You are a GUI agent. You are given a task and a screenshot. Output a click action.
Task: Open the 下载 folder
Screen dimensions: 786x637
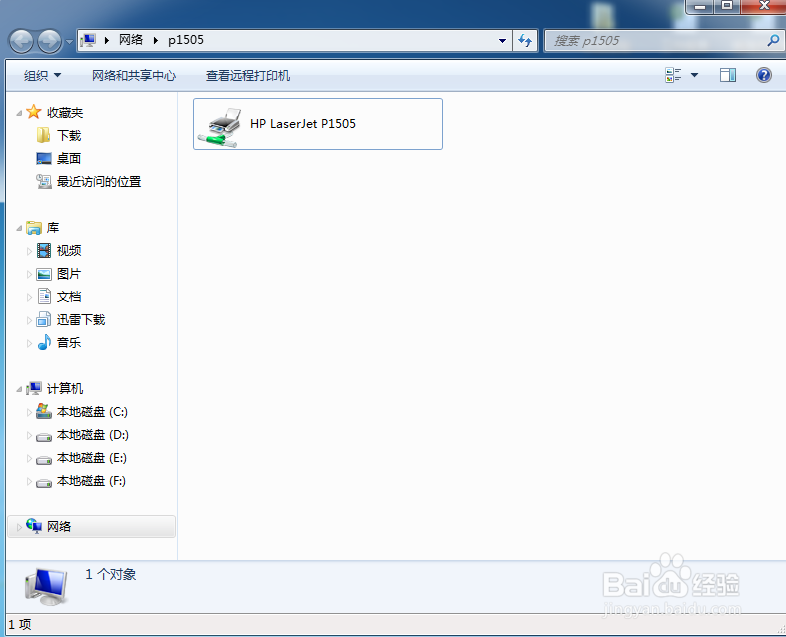69,135
